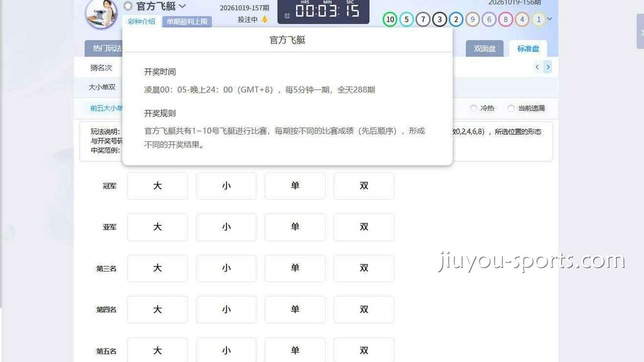Click the bell icon beside 投注中
The width and height of the screenshot is (644, 362).
point(264,19)
